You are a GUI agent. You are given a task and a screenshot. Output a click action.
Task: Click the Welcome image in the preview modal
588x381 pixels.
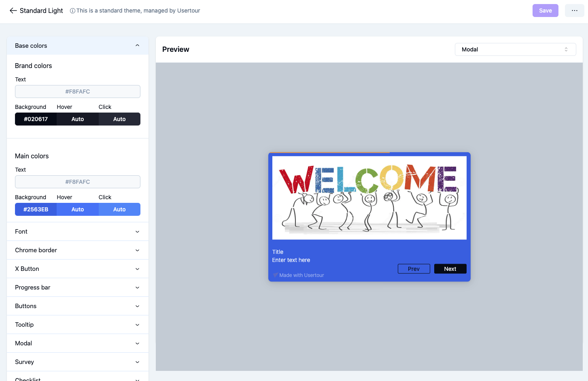tap(369, 198)
